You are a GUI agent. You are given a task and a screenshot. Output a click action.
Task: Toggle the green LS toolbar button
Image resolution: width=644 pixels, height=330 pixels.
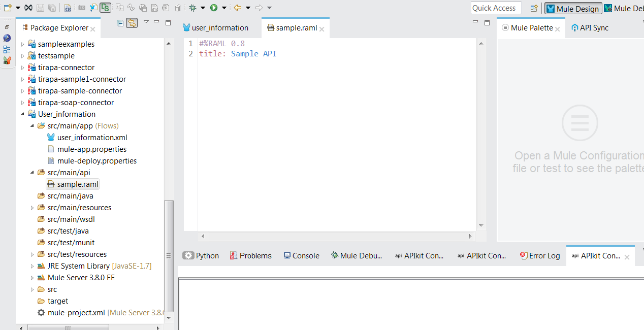(106, 8)
